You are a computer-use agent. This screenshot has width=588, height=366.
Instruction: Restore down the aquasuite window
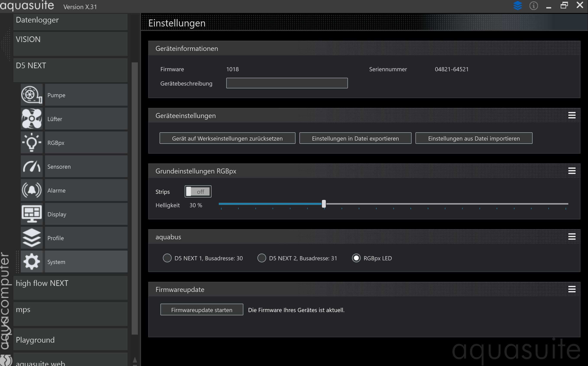pos(564,5)
